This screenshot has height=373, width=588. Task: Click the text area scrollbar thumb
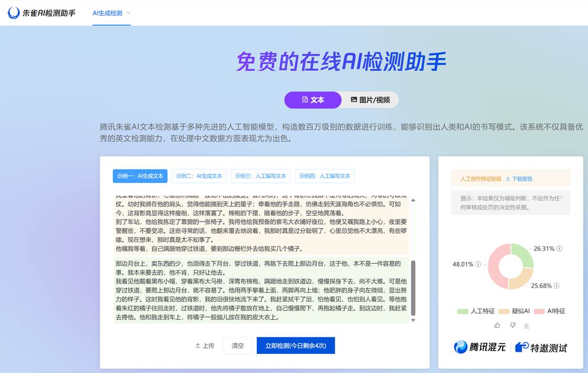point(413,288)
